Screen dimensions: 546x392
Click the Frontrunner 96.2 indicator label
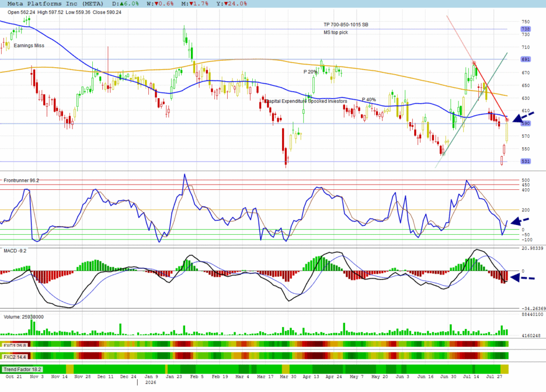[21, 180]
